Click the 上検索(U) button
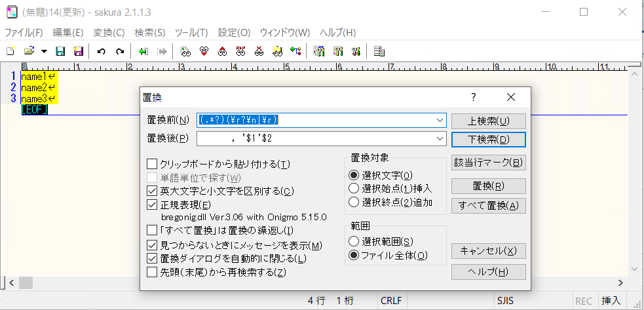Screen dimensions: 644x310 click(x=488, y=121)
